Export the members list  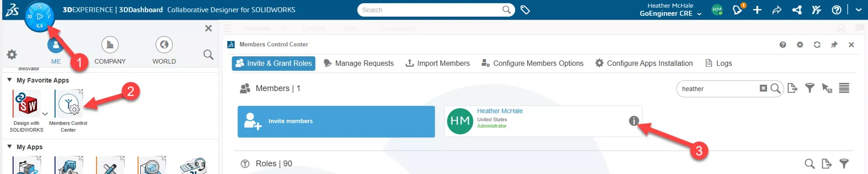coord(793,88)
